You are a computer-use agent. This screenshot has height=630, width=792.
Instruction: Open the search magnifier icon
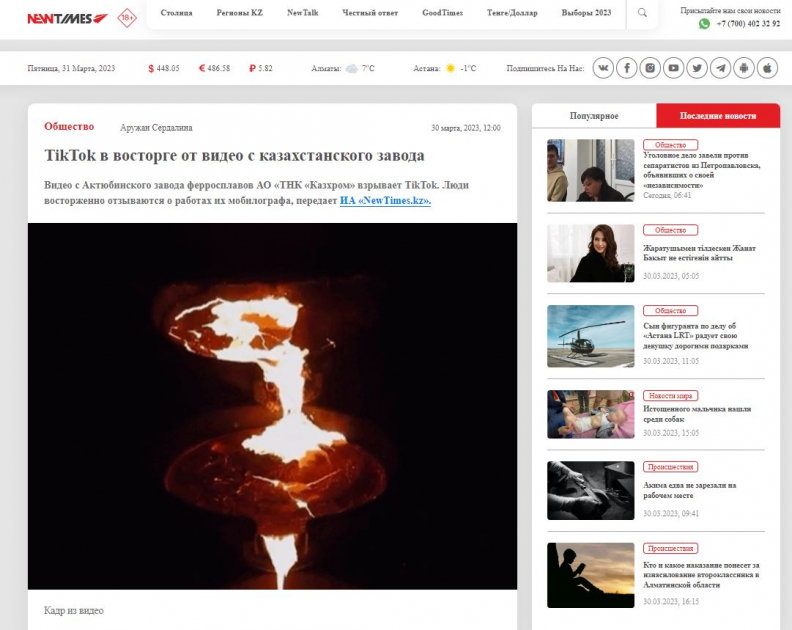tap(642, 13)
